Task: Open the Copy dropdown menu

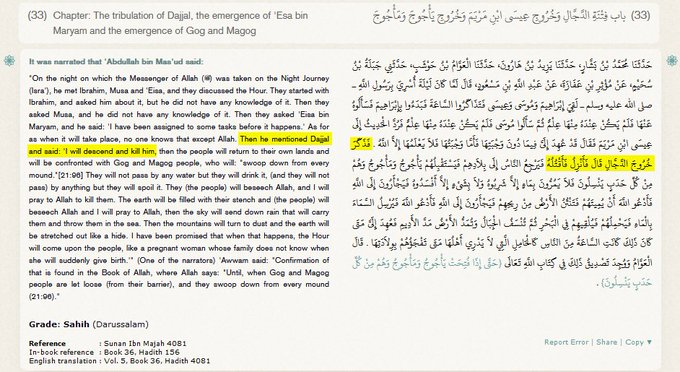Action: pyautogui.click(x=638, y=342)
